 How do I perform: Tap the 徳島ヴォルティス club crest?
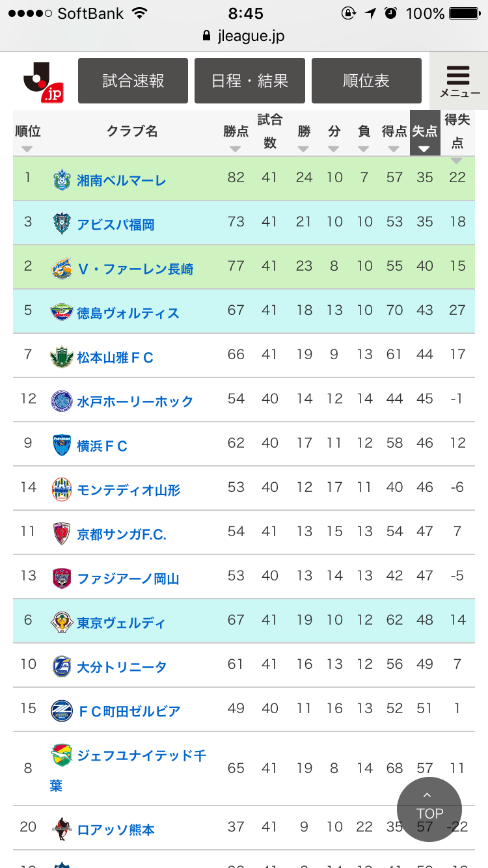[62, 312]
